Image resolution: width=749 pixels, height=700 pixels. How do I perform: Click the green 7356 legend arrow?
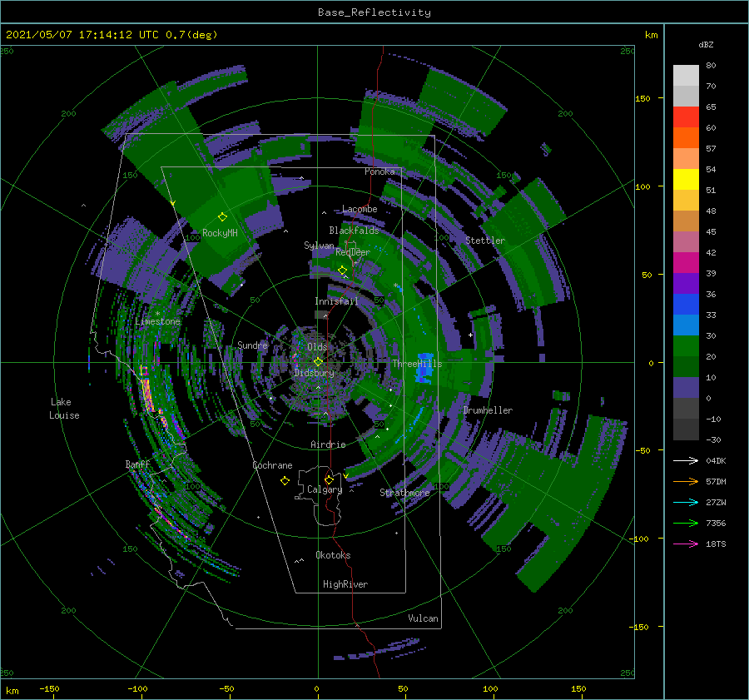(x=686, y=523)
